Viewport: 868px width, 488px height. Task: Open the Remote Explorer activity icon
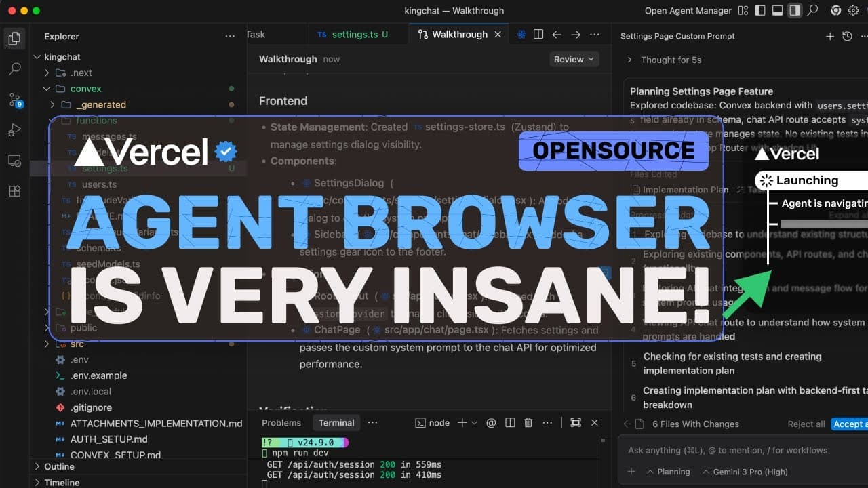14,161
